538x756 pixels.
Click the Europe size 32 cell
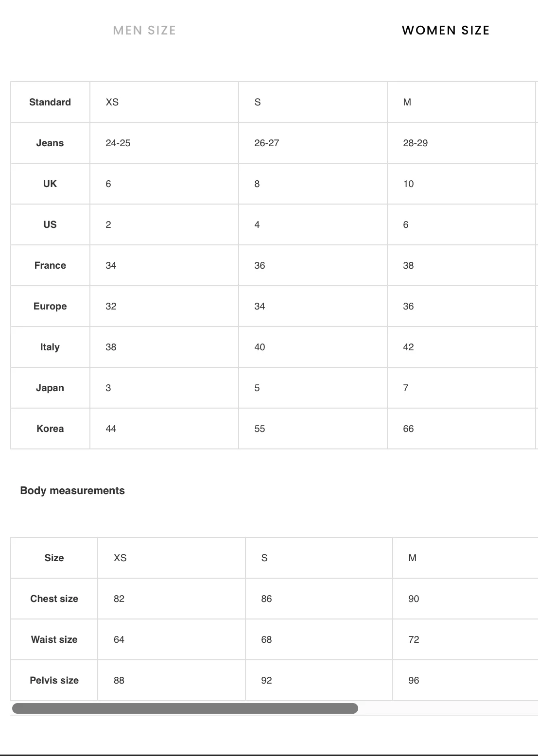(x=111, y=306)
